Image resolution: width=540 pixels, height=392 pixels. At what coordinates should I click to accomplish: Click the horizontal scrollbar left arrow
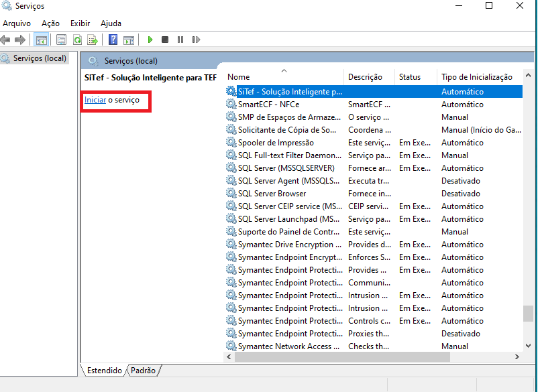(x=229, y=357)
